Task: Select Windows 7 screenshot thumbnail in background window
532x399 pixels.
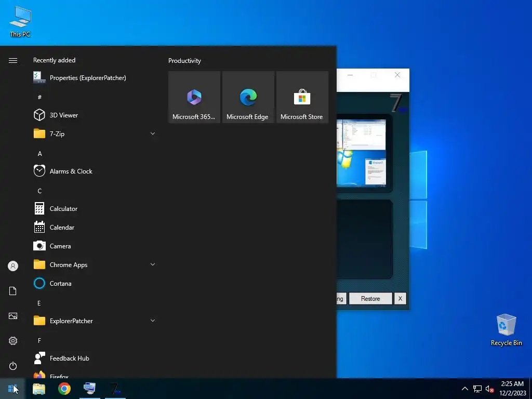Action: 361,153
